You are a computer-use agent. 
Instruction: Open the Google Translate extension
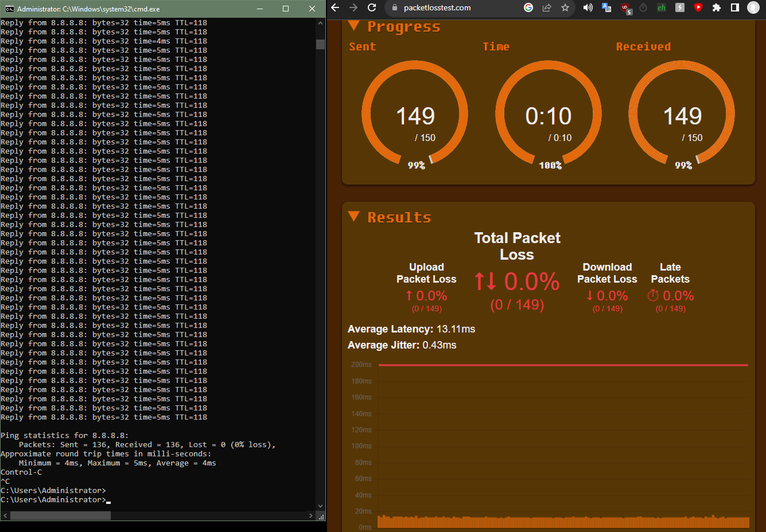point(606,7)
